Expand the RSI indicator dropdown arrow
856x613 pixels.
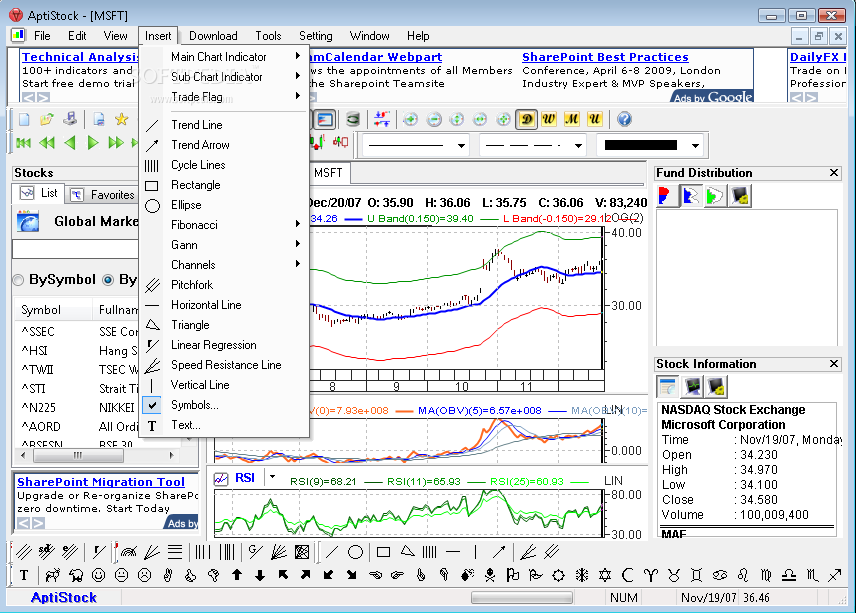[272, 477]
